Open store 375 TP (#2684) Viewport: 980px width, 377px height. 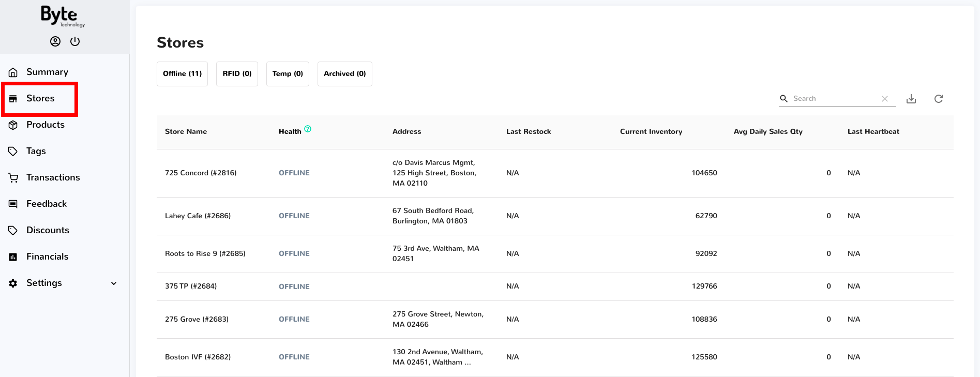coord(191,286)
